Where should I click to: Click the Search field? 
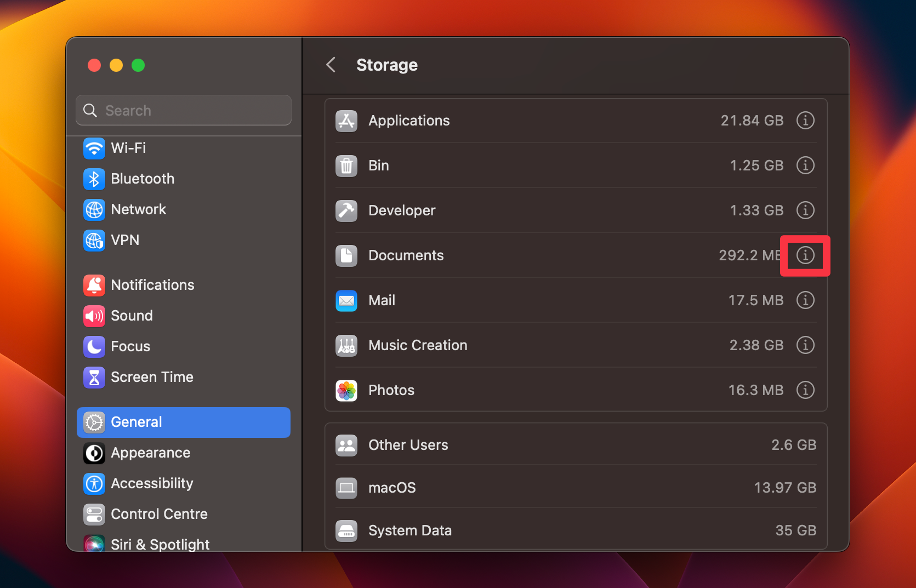(x=183, y=110)
